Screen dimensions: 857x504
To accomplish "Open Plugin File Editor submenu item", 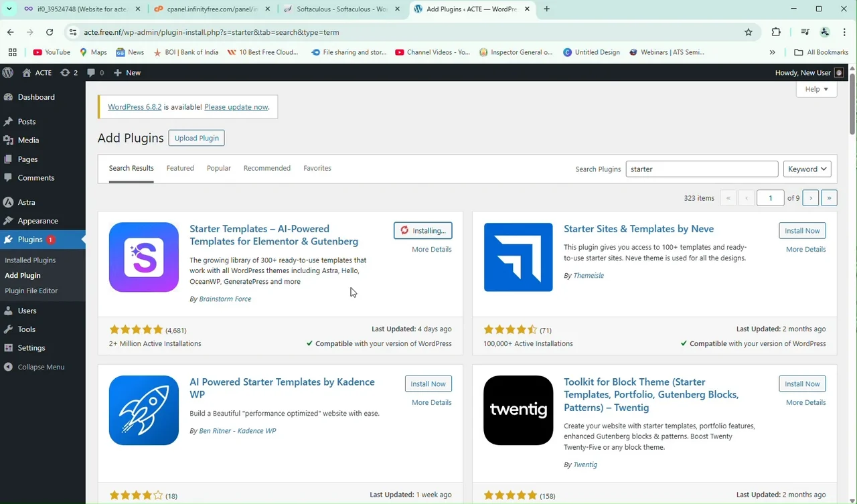I will point(31,290).
